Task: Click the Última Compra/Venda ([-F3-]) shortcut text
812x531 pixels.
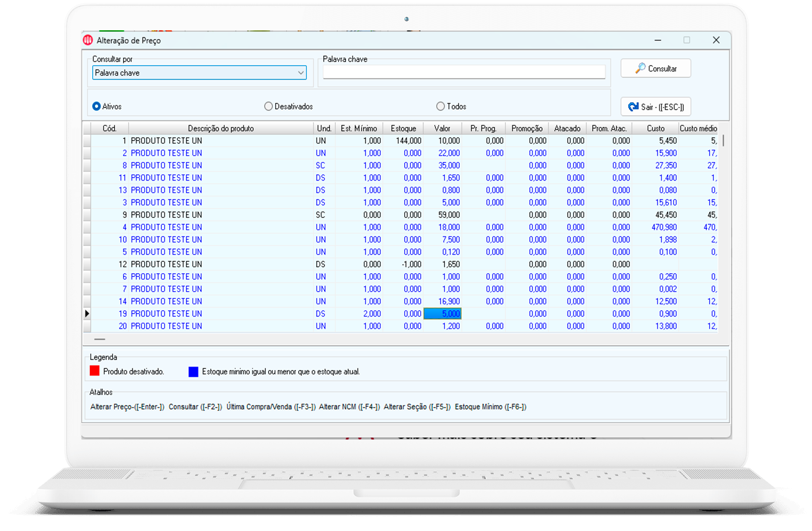Action: 270,407
